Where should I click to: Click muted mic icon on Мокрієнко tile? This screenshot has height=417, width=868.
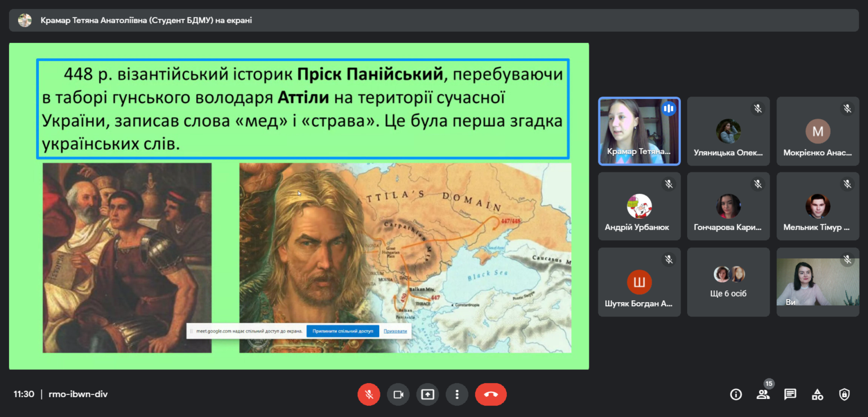(847, 108)
